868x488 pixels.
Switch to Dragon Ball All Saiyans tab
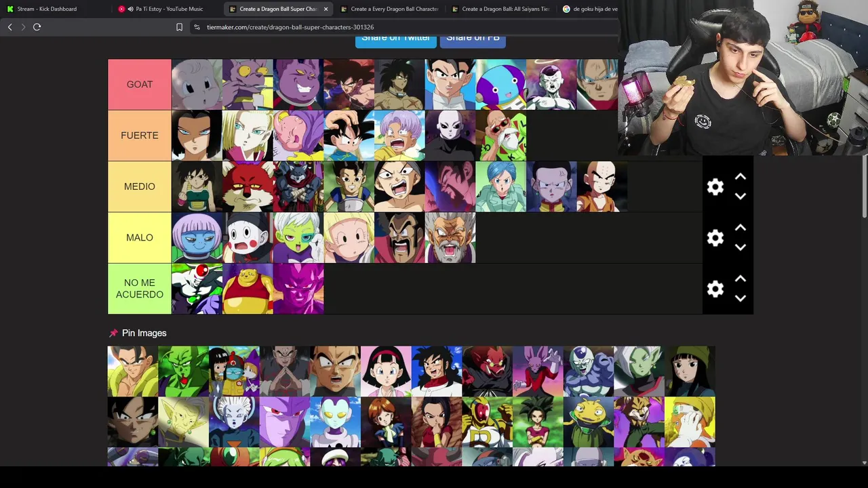pos(500,9)
